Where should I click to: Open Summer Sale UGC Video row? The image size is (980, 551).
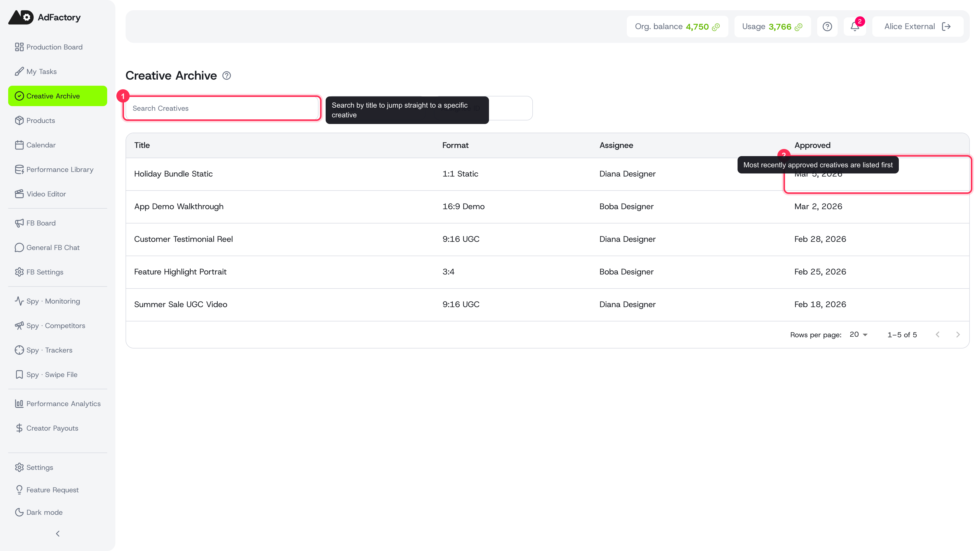pos(547,305)
